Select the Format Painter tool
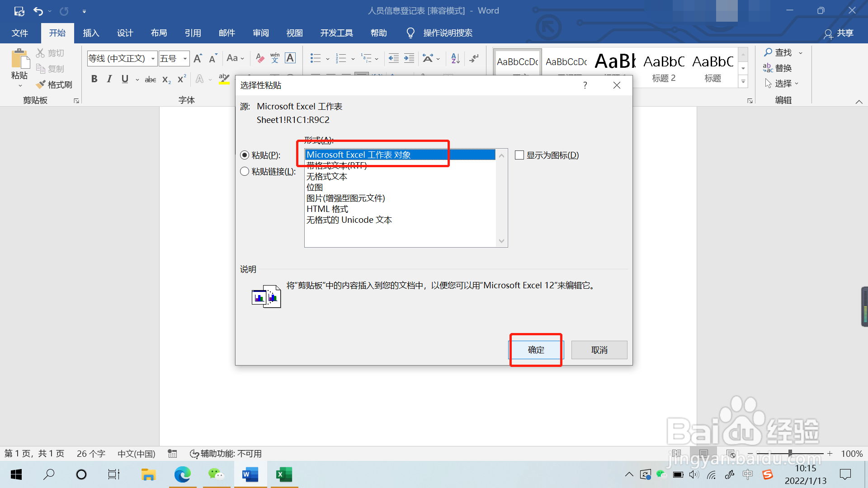This screenshot has width=868, height=488. [x=54, y=84]
